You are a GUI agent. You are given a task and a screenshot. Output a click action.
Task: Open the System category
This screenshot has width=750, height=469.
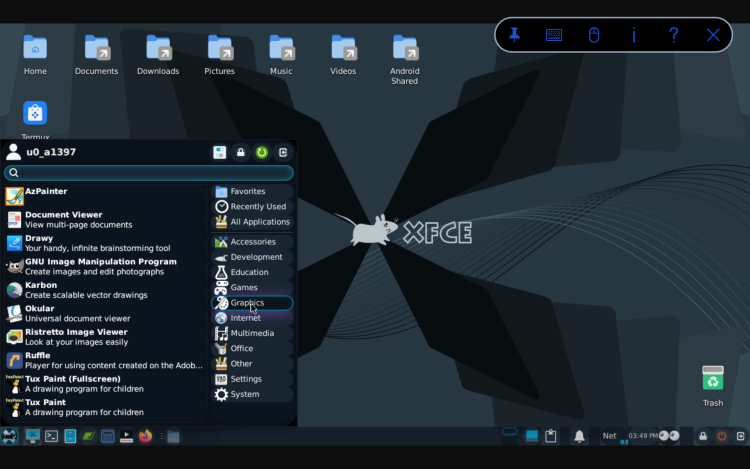pos(252,394)
